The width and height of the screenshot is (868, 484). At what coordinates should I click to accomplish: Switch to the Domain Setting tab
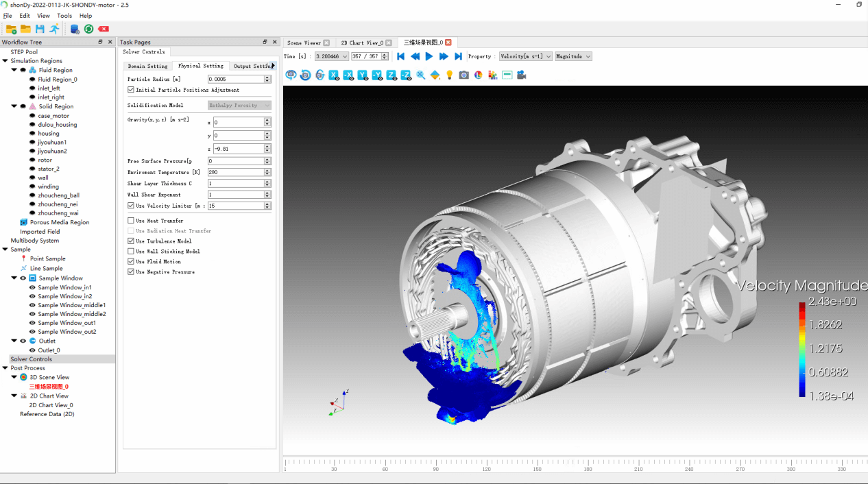[x=147, y=66]
